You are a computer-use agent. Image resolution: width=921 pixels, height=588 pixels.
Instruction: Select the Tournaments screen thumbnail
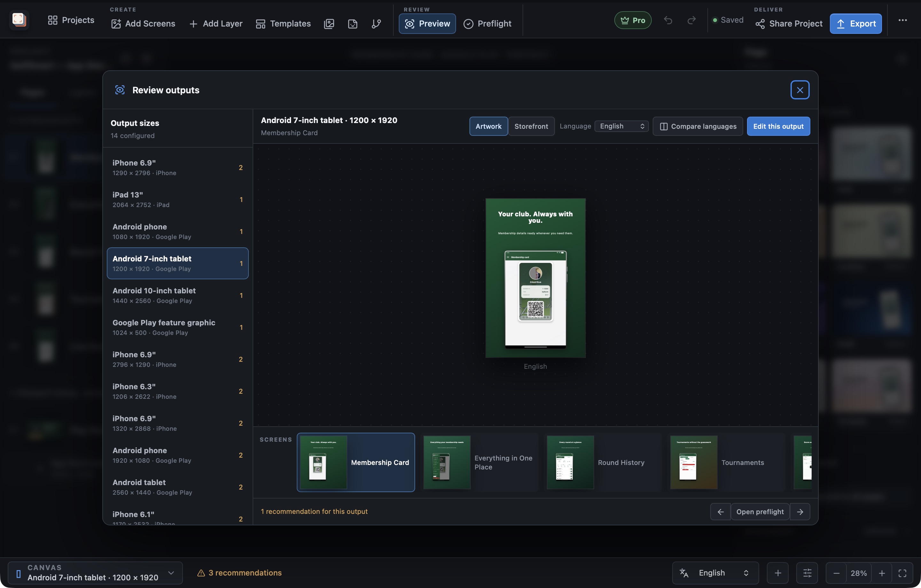coord(726,462)
